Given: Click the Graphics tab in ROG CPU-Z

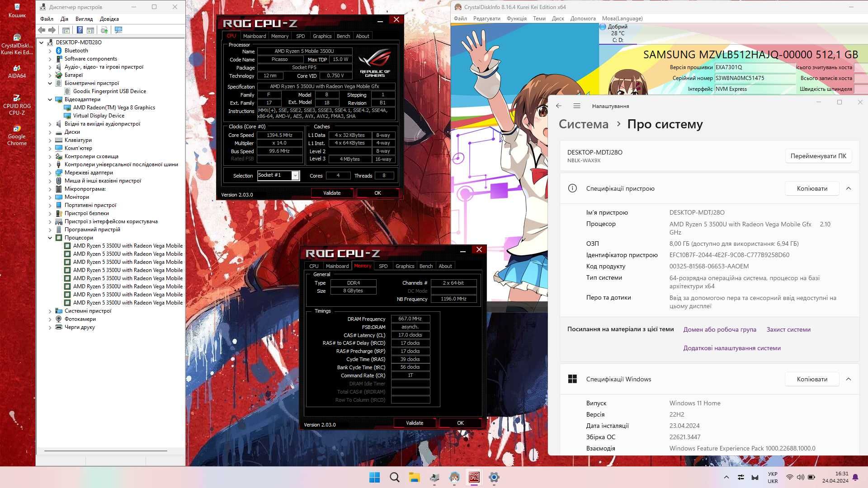Looking at the screenshot, I should click(x=322, y=36).
